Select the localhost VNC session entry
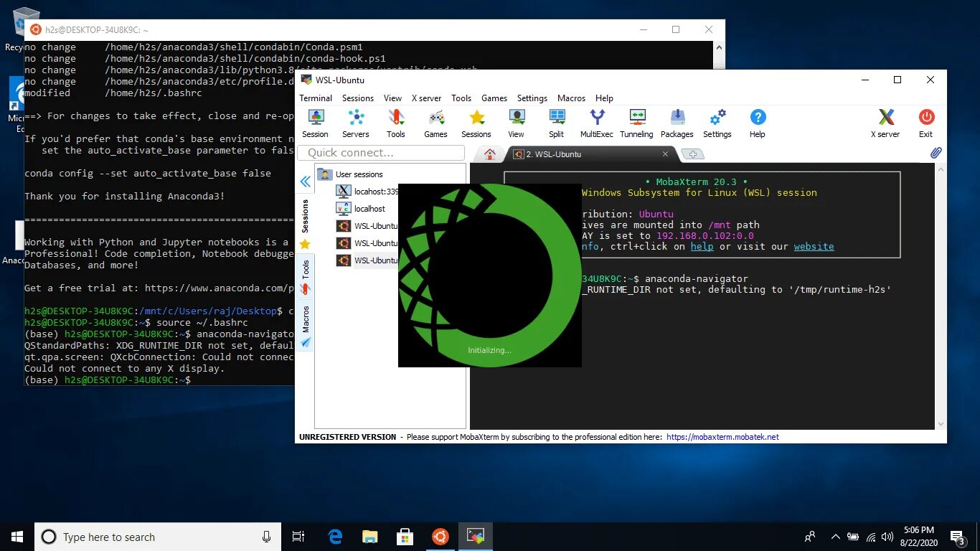This screenshot has height=551, width=980. tap(362, 209)
